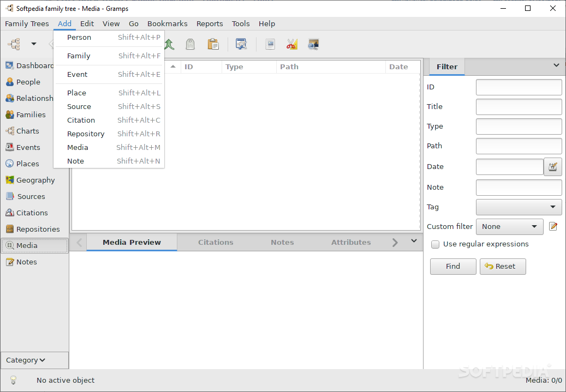Click the lightbulb icon in status bar
Image resolution: width=566 pixels, height=392 pixels.
(13, 380)
